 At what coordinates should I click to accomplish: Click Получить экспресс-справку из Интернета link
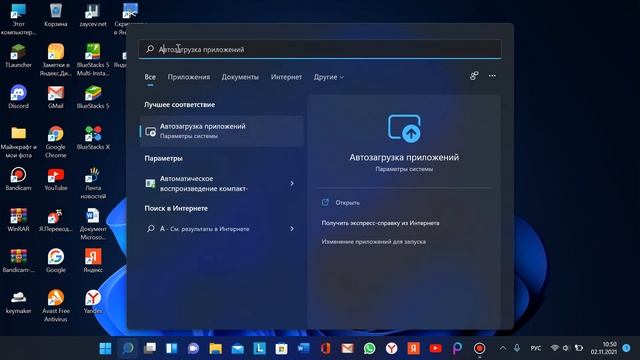click(x=380, y=223)
